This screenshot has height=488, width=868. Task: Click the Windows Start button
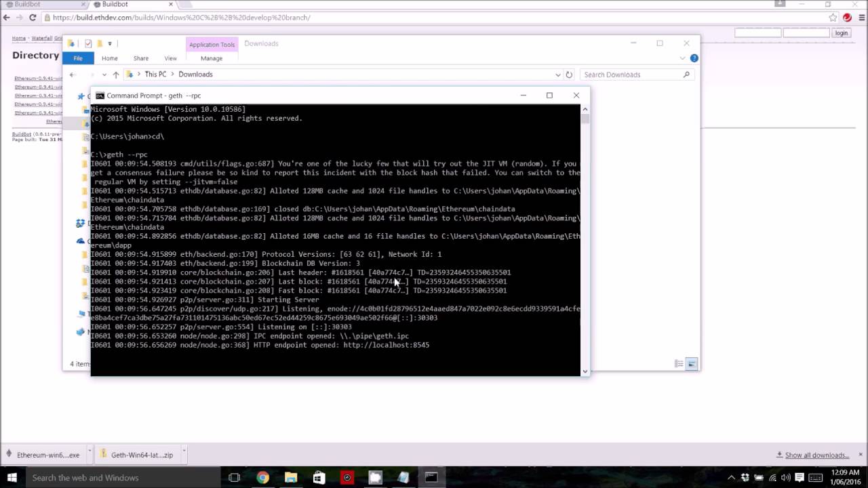[12, 478]
